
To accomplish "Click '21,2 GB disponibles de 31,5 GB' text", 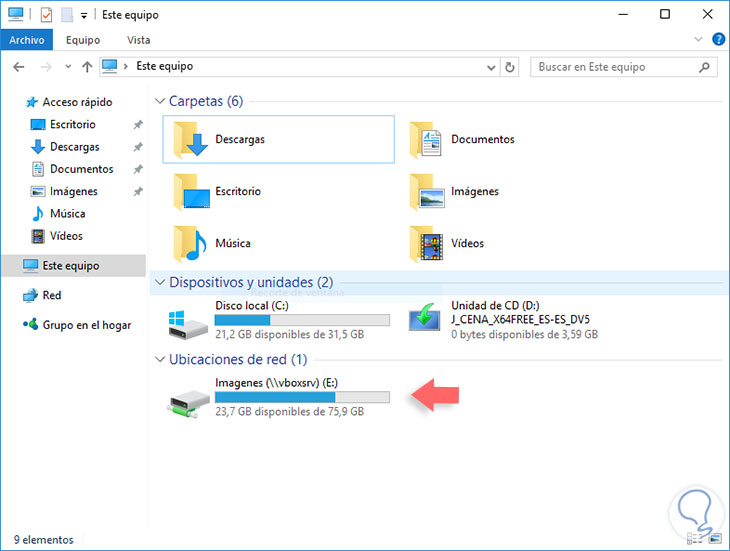I will (x=289, y=334).
